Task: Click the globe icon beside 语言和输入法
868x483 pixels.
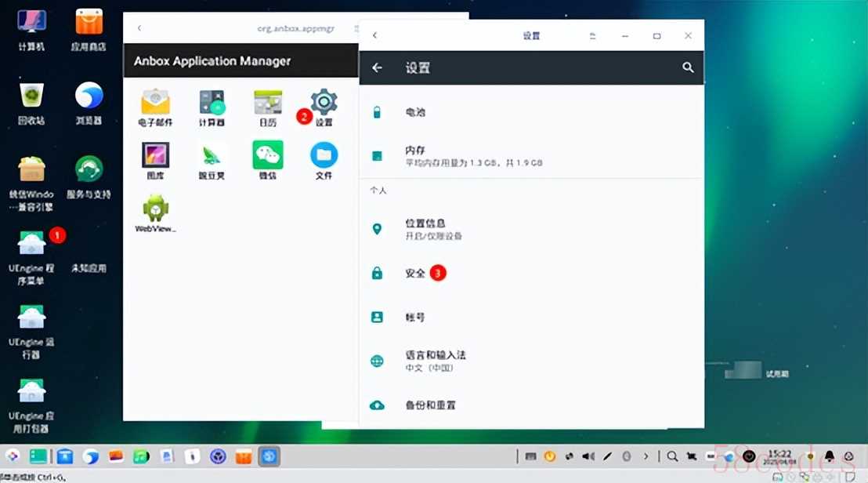Action: [377, 361]
